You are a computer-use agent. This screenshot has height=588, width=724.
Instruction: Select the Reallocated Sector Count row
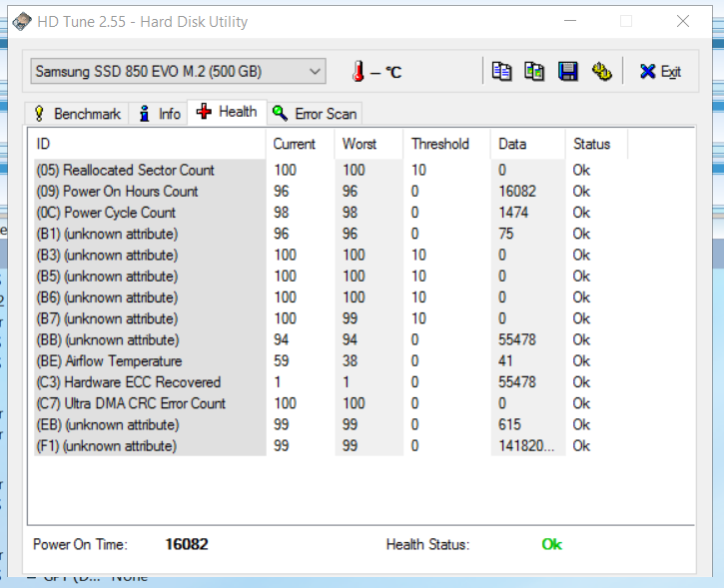coord(331,170)
